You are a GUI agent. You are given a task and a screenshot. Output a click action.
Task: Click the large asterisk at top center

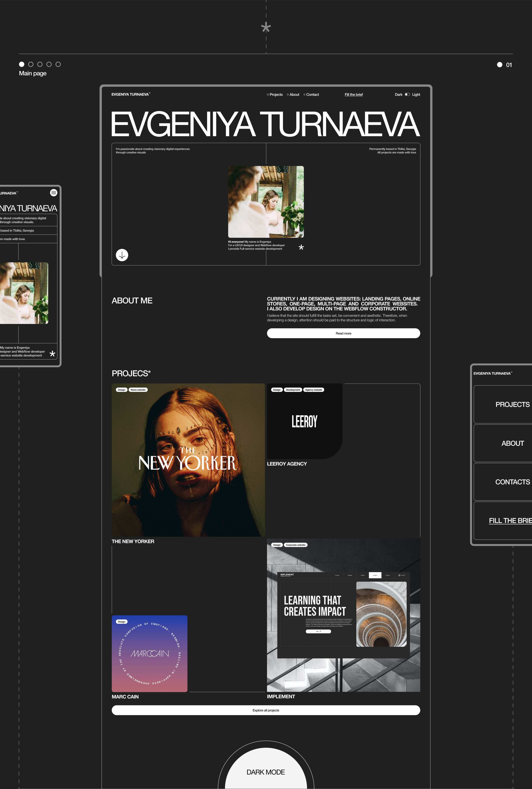266,27
